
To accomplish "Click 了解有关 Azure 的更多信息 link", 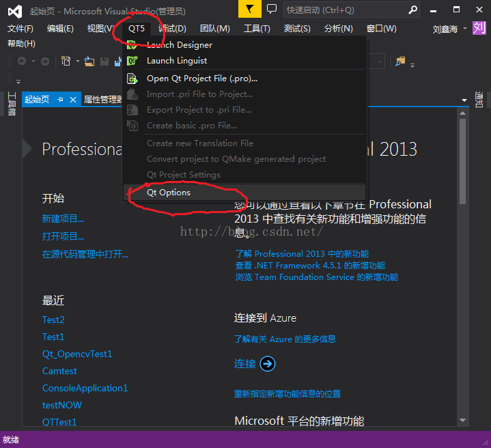I will (285, 339).
